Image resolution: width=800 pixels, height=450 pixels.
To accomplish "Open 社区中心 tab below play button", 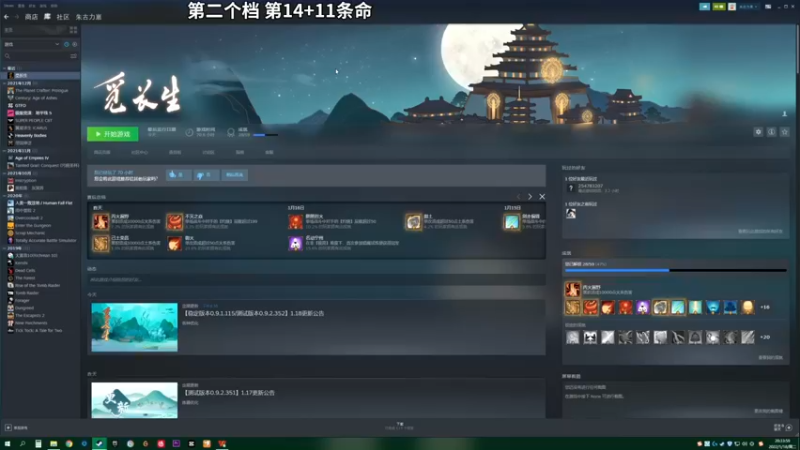I will coord(139,153).
